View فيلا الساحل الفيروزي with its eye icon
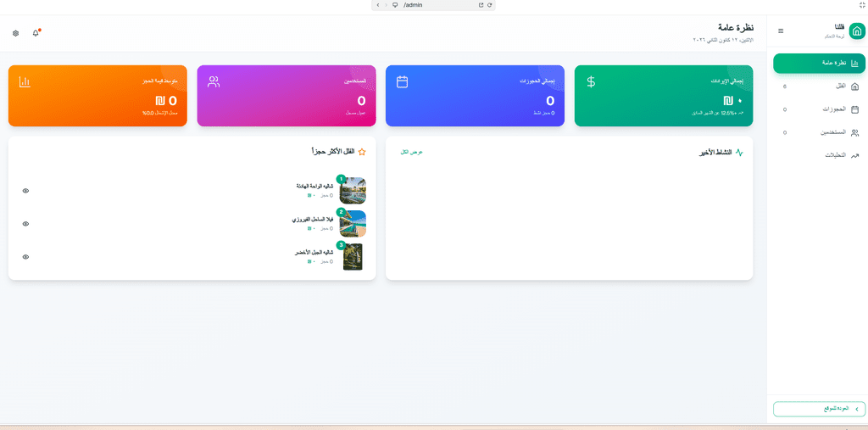Viewport: 868px width, 430px height. 25,224
